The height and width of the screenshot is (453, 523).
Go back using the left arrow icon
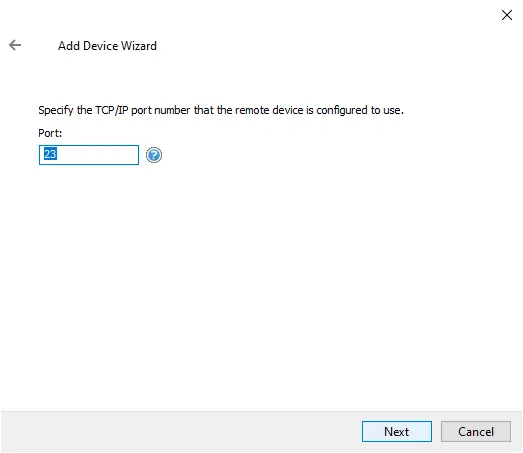15,45
